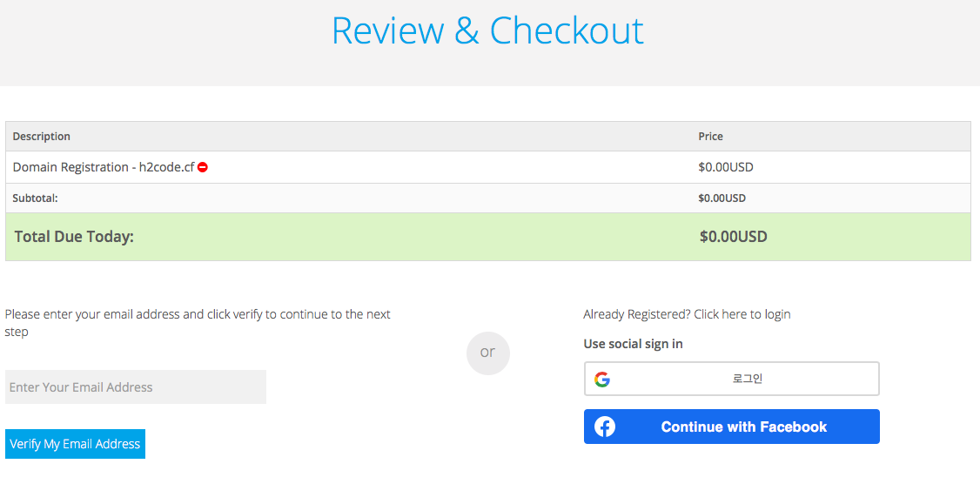Screen dimensions: 980x504
Task: Open the 'Click here to login' link
Action: pyautogui.click(x=742, y=314)
